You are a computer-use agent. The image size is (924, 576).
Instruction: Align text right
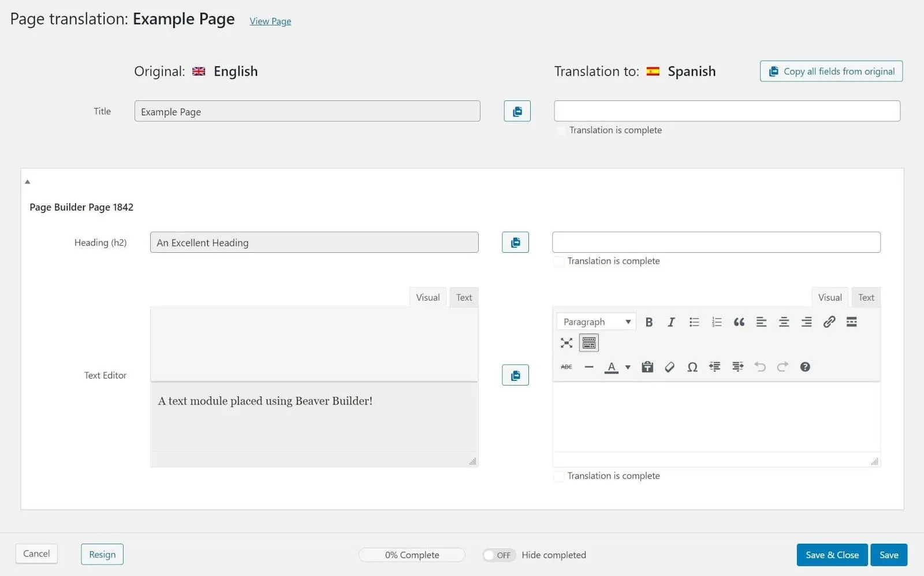click(807, 322)
